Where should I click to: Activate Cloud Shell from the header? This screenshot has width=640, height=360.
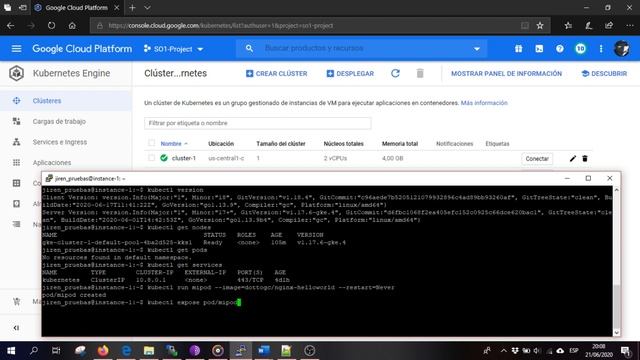pos(539,49)
